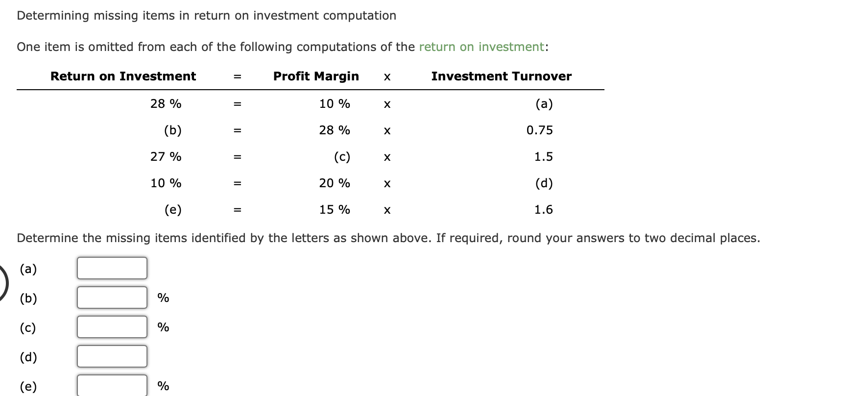Click the 28 % value in the first row
868x396 pixels.
click(166, 103)
